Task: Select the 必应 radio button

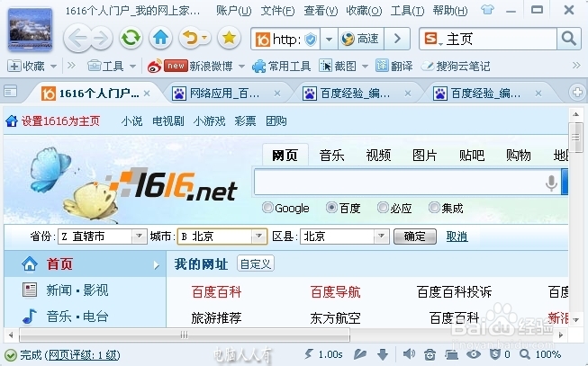Action: tap(383, 207)
